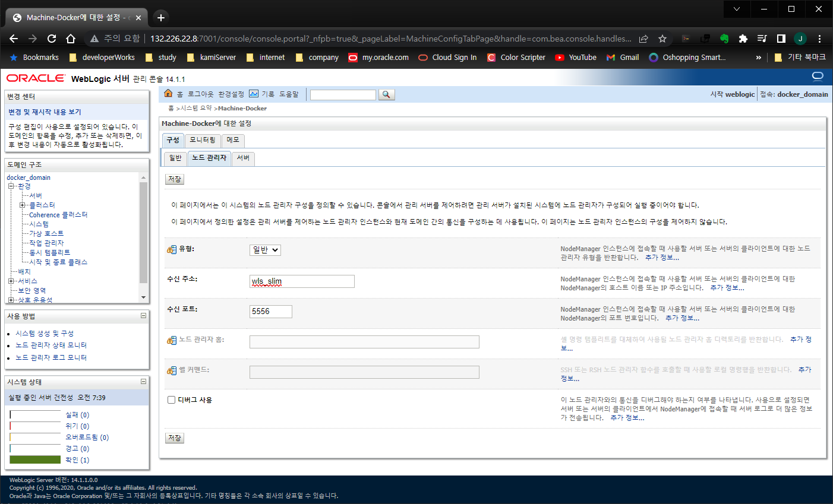Image resolution: width=833 pixels, height=504 pixels.
Task: Open Coherence 클러스터 in domain tree
Action: (58, 215)
